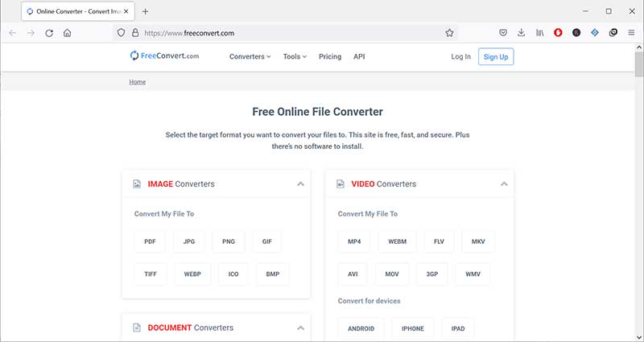Select the Online Converter browser tab
644x342 pixels.
78,11
